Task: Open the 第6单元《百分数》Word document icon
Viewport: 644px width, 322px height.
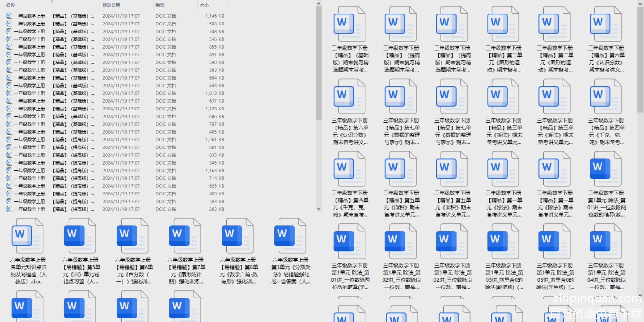Action: [132, 236]
